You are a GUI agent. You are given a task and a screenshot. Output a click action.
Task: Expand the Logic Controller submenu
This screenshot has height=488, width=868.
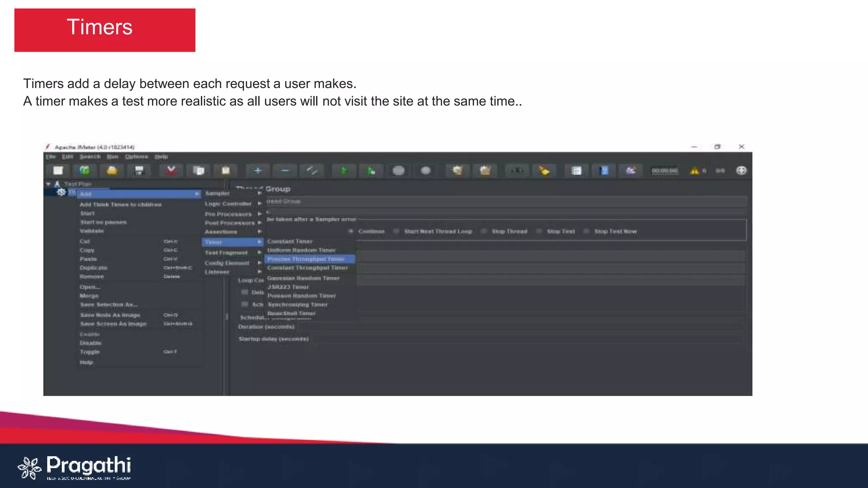[233, 204]
